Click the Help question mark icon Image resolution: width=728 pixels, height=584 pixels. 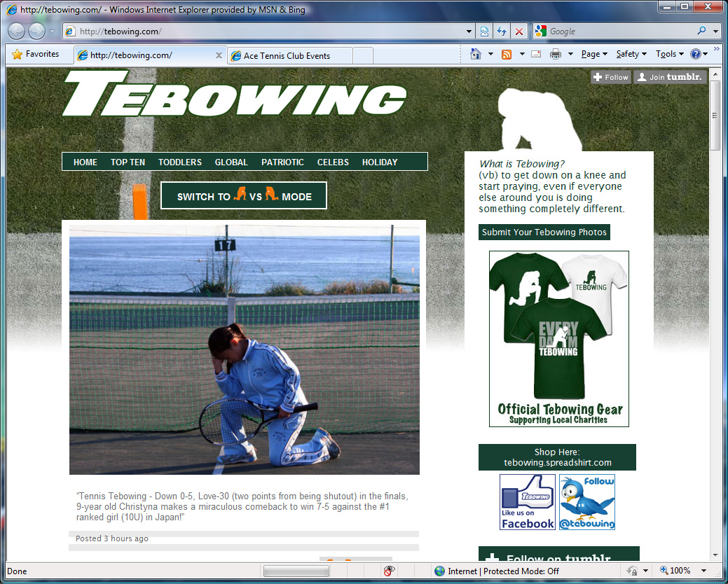(x=695, y=54)
